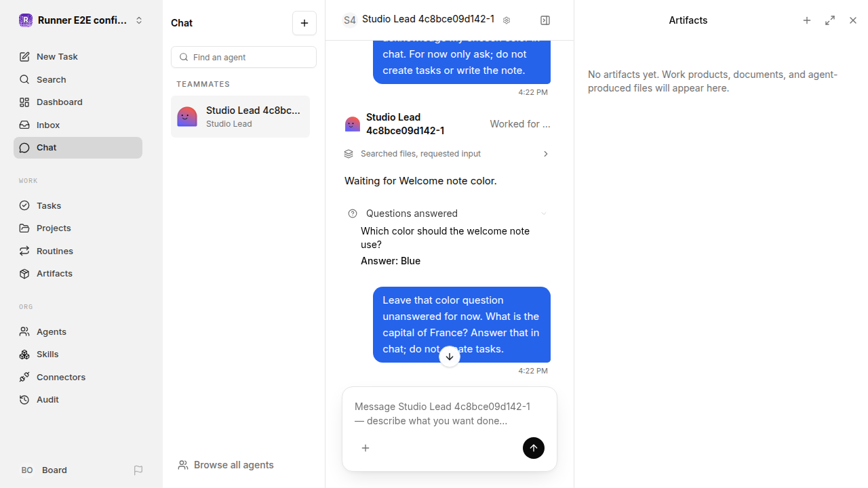Expand the Searched files, requested input step
The width and height of the screenshot is (868, 488).
pyautogui.click(x=446, y=154)
